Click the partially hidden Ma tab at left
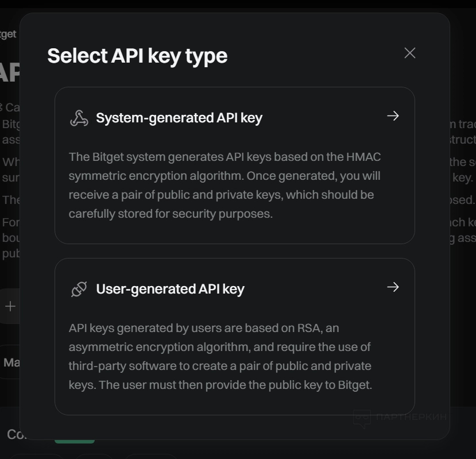Viewport: 476px width, 459px height. (10, 362)
